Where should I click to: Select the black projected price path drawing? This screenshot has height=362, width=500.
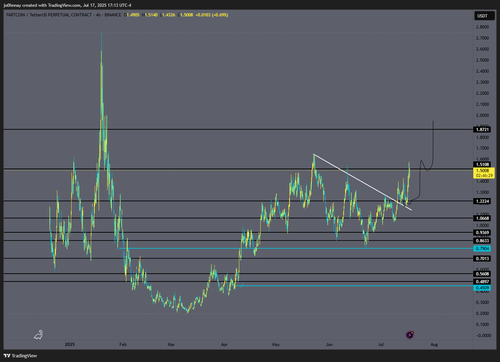coord(421,163)
